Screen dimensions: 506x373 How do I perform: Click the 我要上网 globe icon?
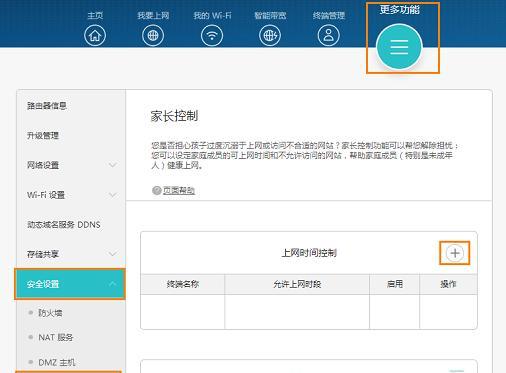153,35
